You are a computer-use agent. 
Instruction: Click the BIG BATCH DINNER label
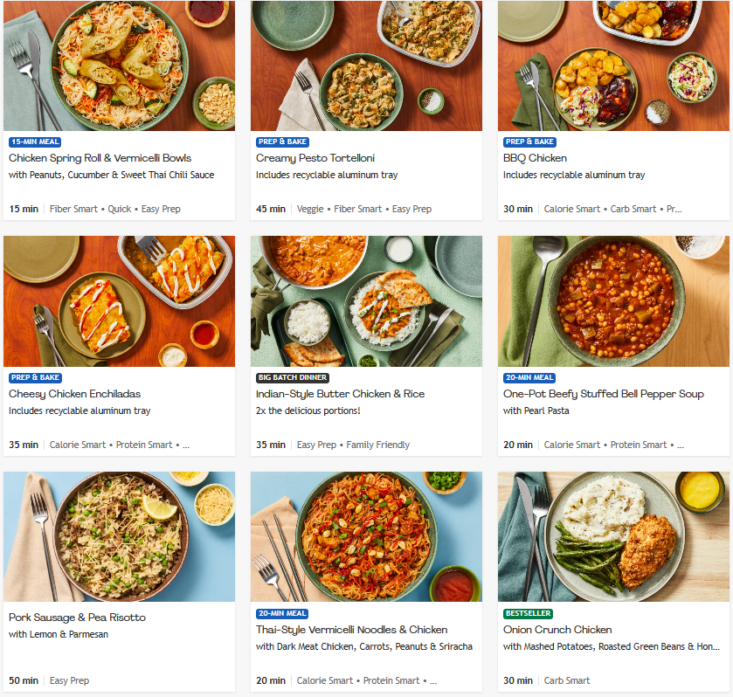coord(292,378)
